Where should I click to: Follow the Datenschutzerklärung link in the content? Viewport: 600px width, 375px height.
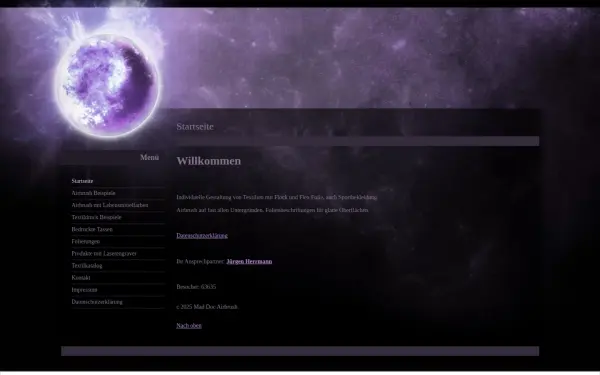[202, 236]
